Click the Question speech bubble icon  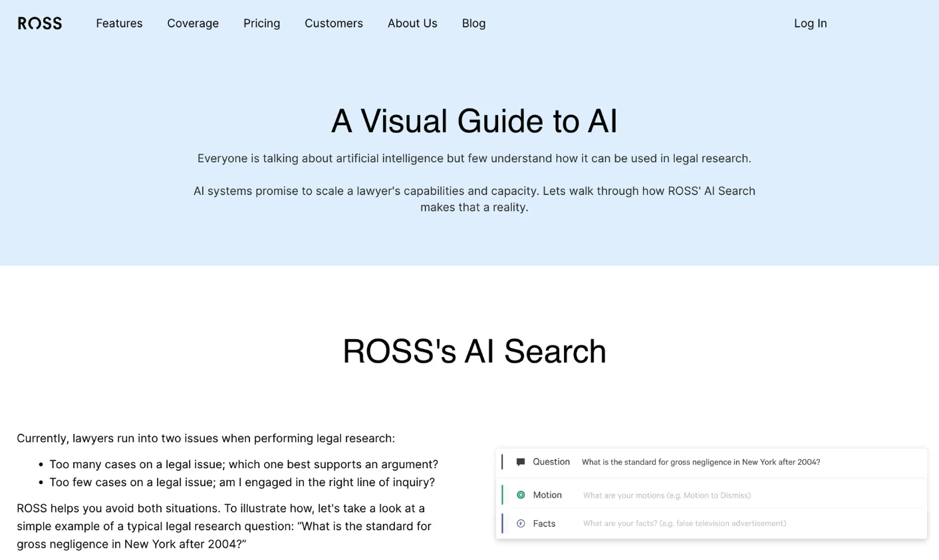[x=521, y=462]
